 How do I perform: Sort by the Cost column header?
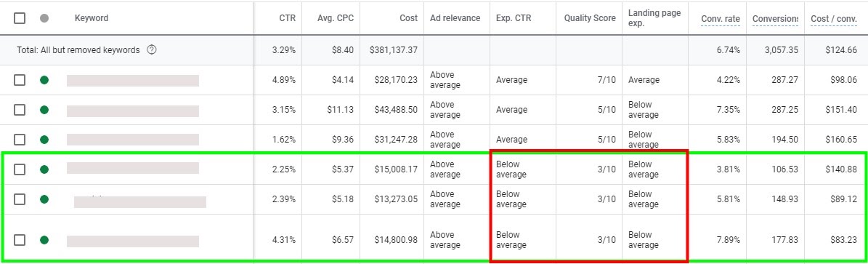(x=408, y=18)
